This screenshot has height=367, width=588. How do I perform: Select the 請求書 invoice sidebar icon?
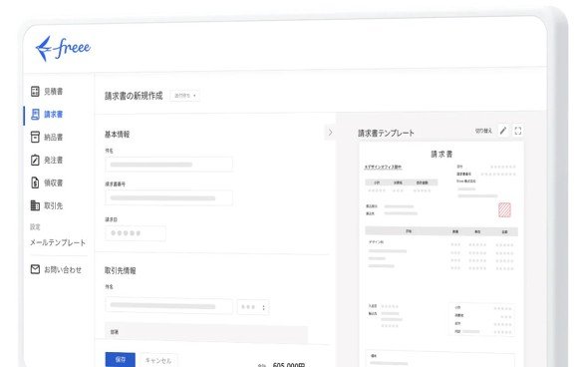coord(35,114)
